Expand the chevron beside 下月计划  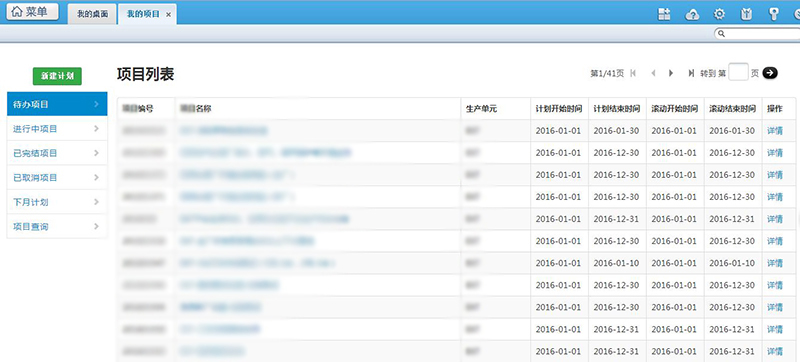96,202
